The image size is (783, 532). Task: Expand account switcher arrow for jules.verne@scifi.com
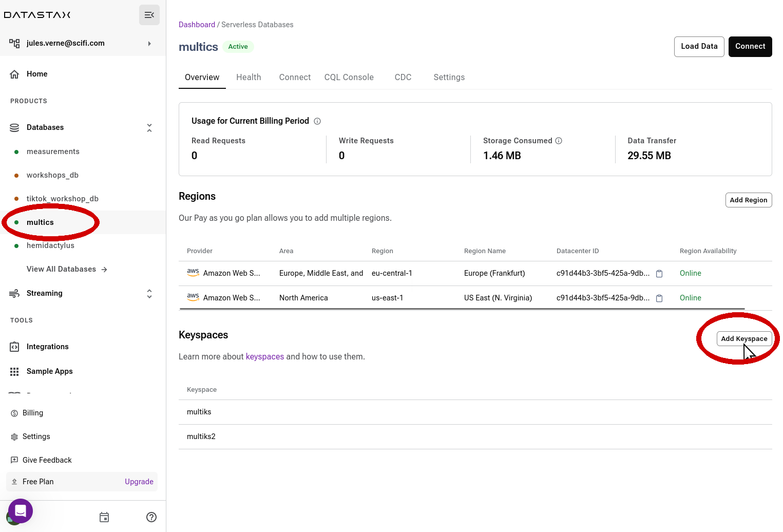pyautogui.click(x=149, y=44)
